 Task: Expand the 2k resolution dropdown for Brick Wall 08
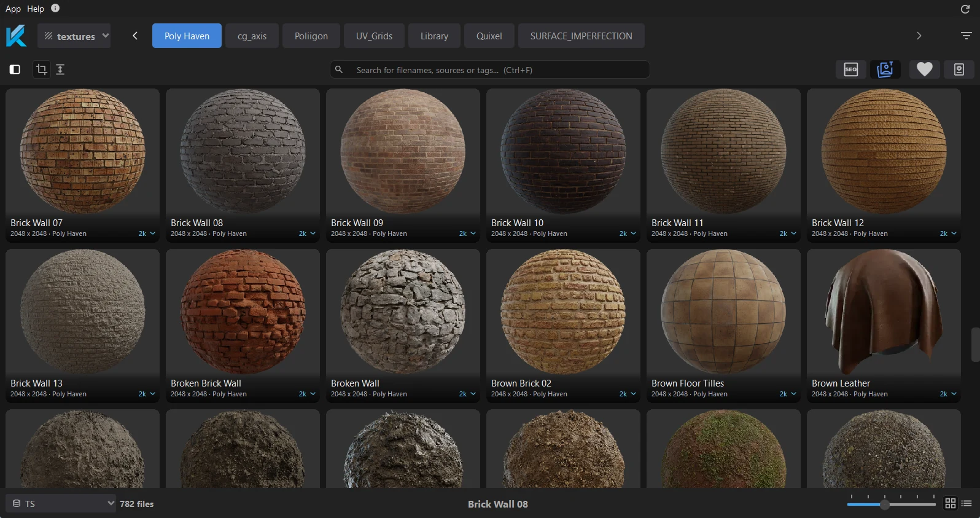(x=307, y=233)
